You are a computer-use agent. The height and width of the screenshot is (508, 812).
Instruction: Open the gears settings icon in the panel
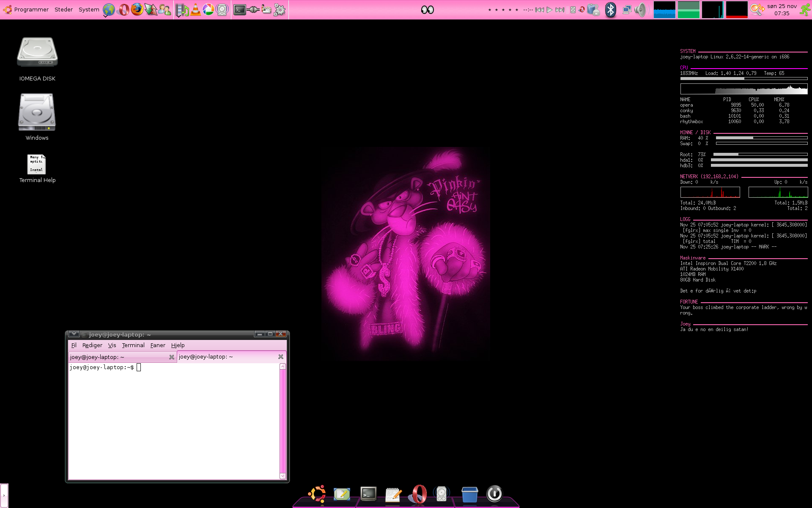click(280, 9)
